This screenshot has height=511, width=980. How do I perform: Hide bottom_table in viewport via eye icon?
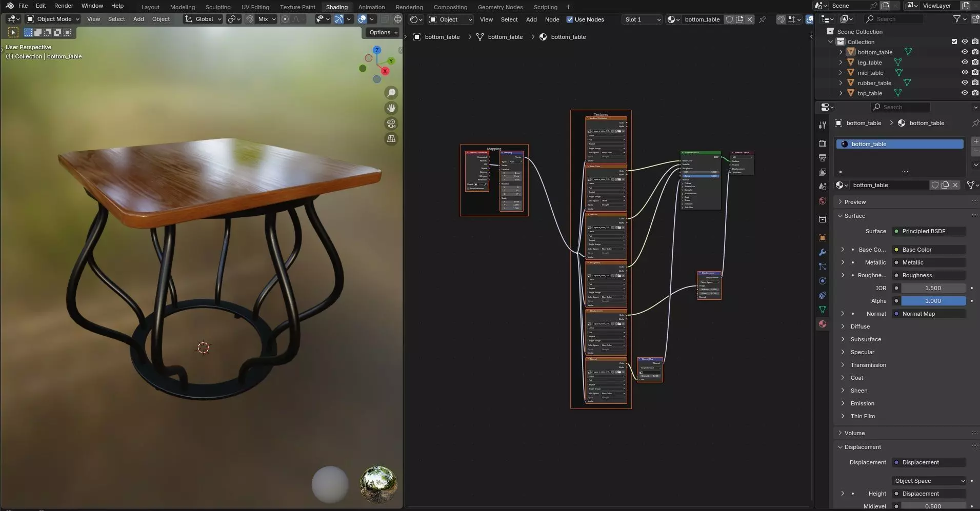coord(965,52)
